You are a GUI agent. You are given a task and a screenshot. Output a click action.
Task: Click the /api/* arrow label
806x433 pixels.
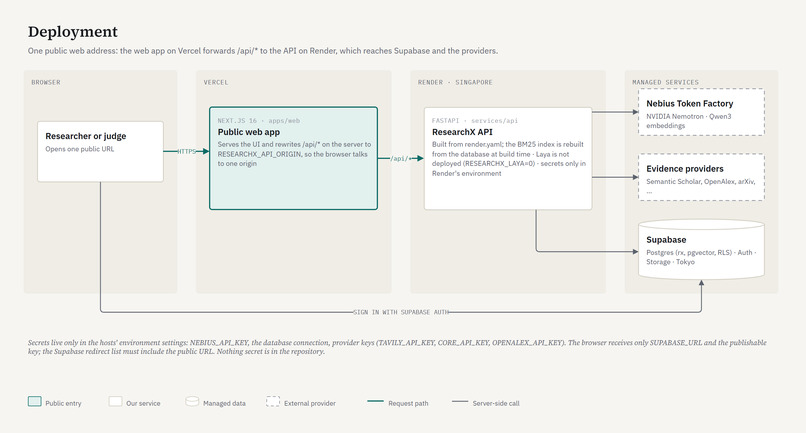coord(400,158)
